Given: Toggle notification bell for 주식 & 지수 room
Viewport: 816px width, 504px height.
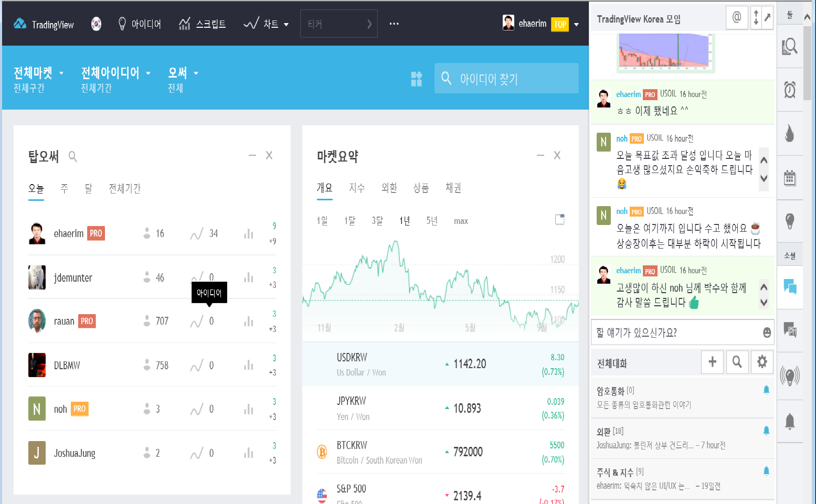Looking at the screenshot, I should coord(766,471).
